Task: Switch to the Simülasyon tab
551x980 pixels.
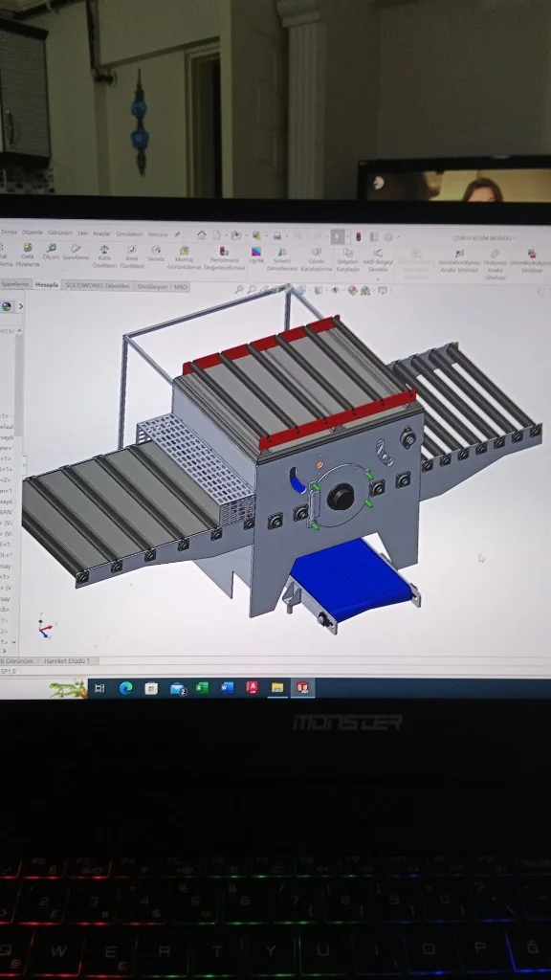Action: [152, 286]
